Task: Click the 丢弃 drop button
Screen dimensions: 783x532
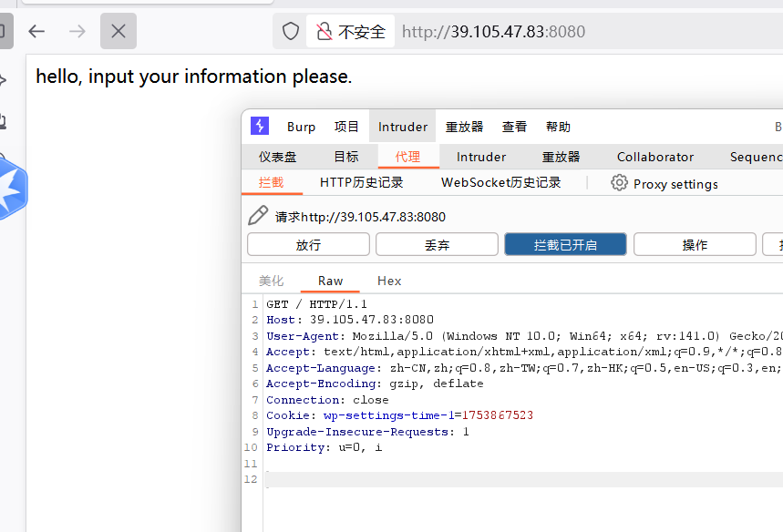Action: pos(437,244)
